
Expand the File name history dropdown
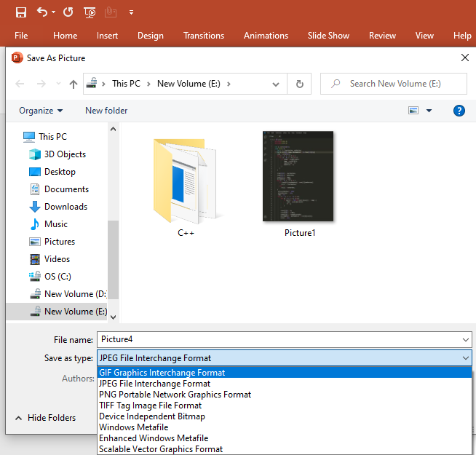[466, 339]
